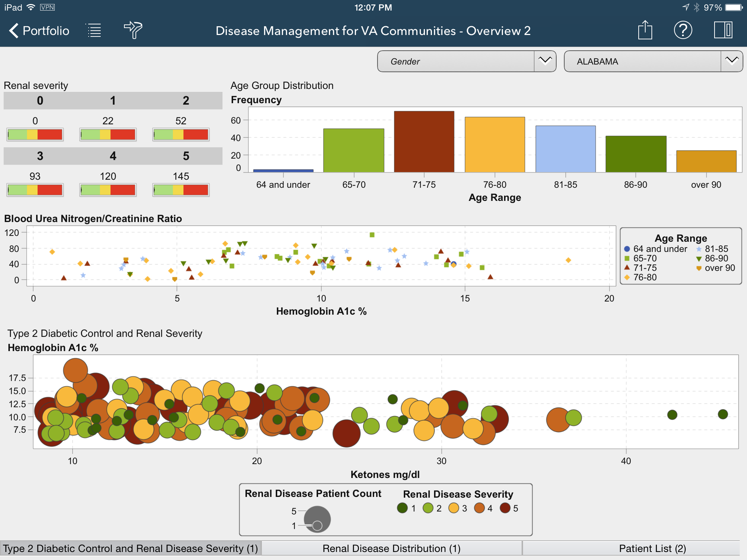Select the 71-75 age group bar
Image resolution: width=747 pixels, height=560 pixels.
[x=424, y=141]
